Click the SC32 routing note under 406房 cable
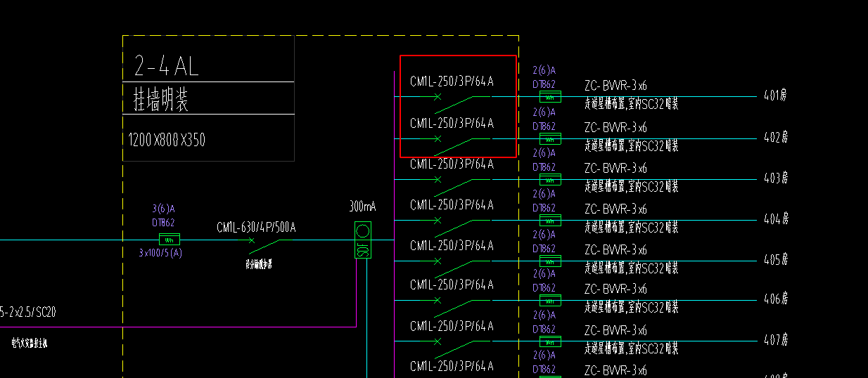Screen dimensions: 868x378 coord(632,307)
